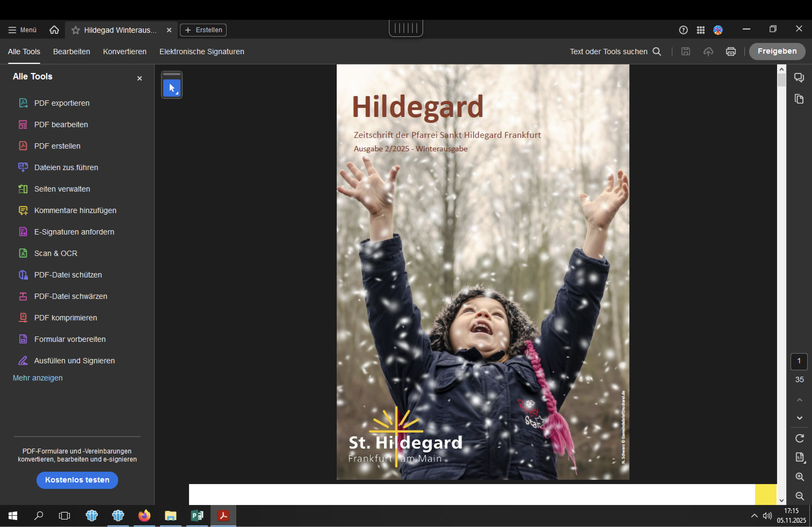Click the rotate page icon
Image resolution: width=812 pixels, height=527 pixels.
tap(799, 438)
